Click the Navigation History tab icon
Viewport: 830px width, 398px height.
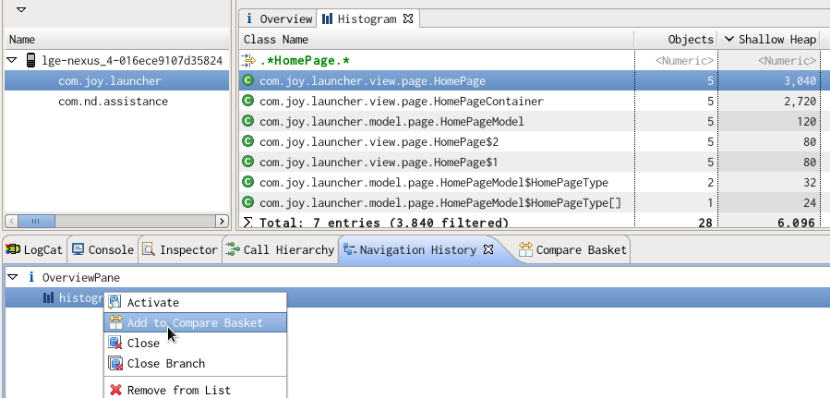point(350,249)
